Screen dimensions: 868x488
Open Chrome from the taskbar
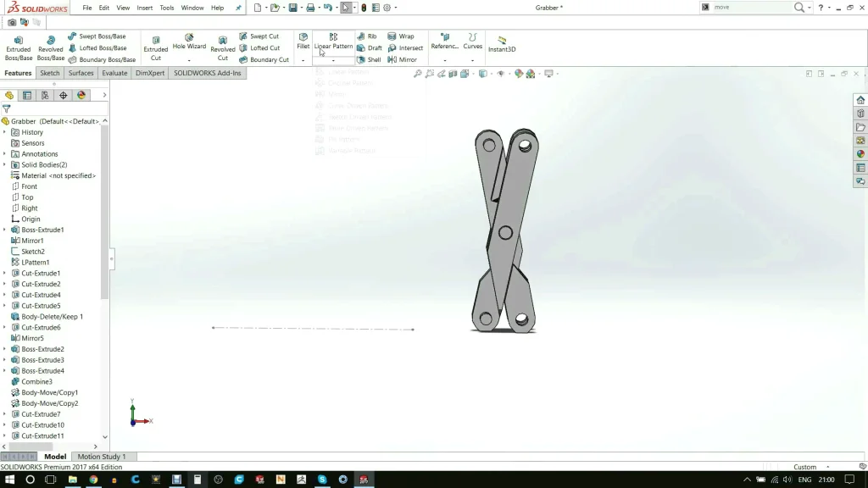(x=93, y=480)
